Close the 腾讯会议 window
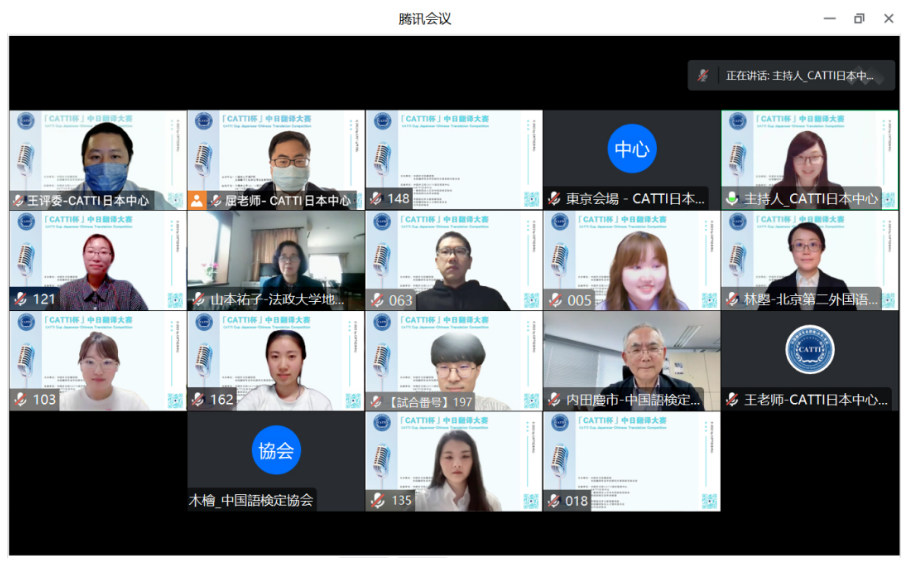This screenshot has width=907, height=564. (x=888, y=19)
